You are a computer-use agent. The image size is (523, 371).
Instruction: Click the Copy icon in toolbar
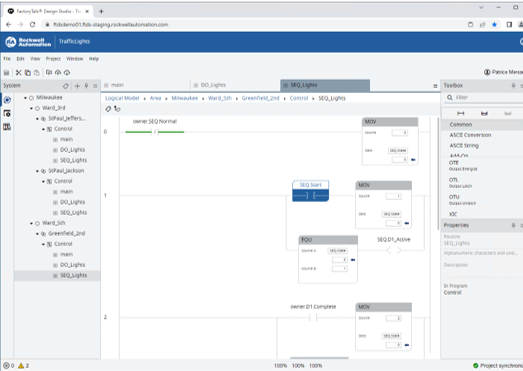[x=28, y=72]
